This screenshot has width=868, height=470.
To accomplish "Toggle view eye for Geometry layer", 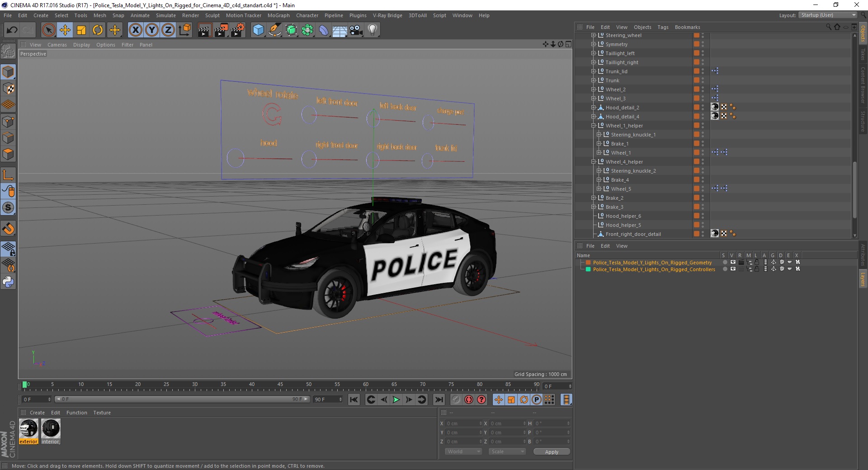I will pyautogui.click(x=733, y=262).
